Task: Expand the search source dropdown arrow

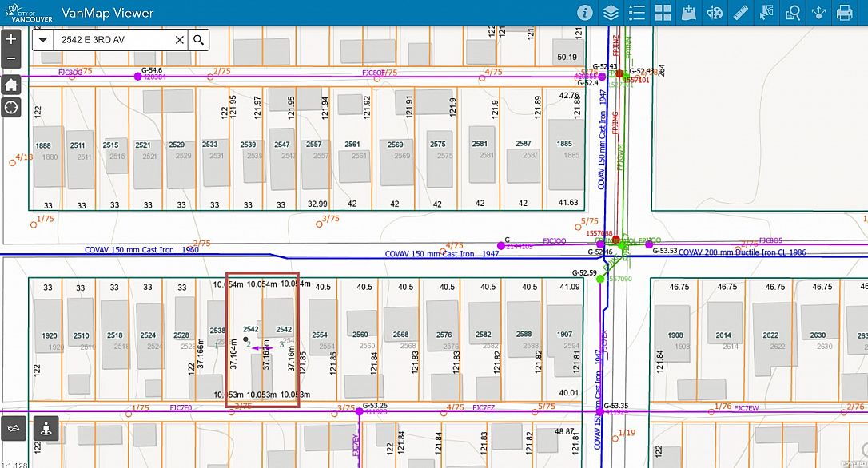Action: point(42,40)
